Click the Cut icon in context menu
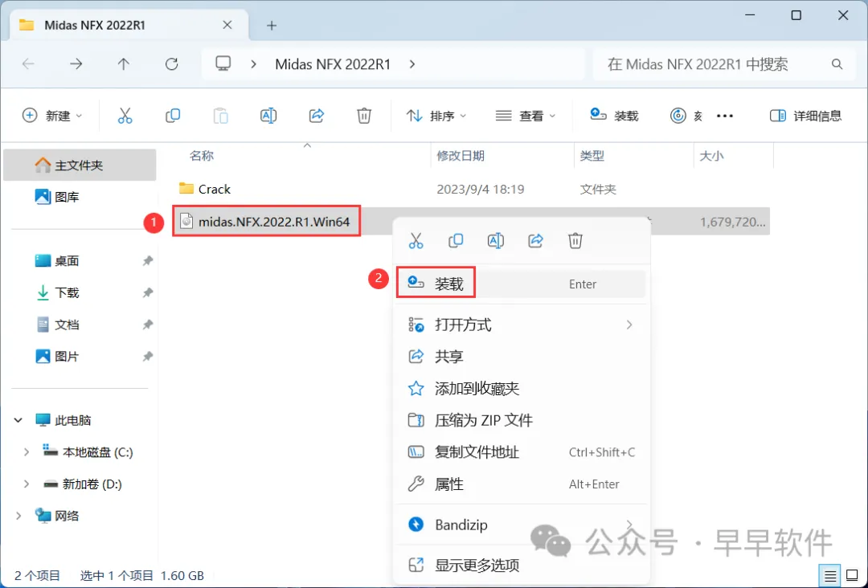Screen dimensions: 868x588 [416, 241]
